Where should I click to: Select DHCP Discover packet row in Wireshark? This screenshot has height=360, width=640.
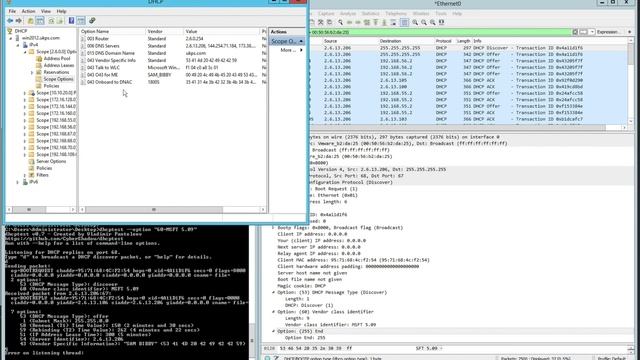pyautogui.click(x=469, y=48)
